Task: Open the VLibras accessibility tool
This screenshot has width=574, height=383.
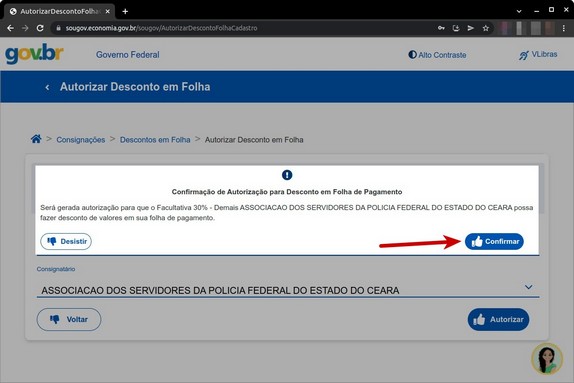Action: 538,55
